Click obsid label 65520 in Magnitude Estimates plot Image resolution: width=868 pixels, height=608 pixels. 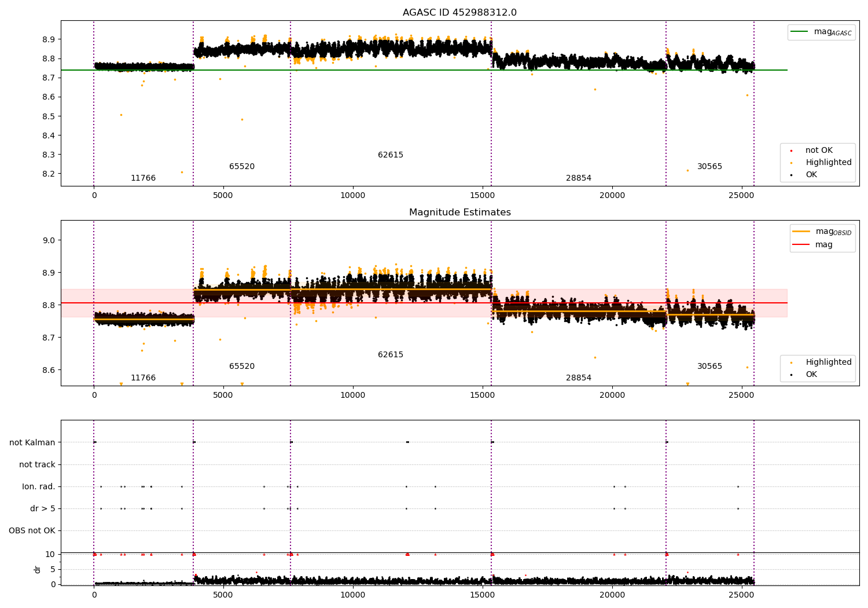242,367
